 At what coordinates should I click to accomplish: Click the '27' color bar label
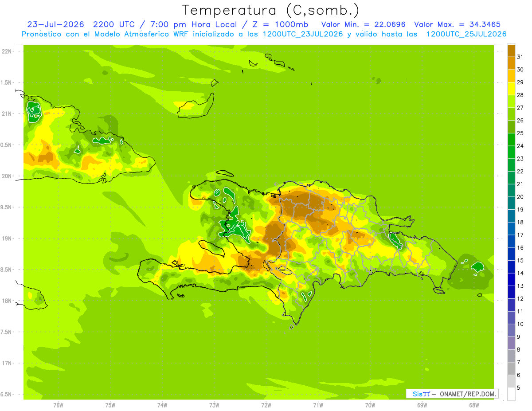(520, 107)
